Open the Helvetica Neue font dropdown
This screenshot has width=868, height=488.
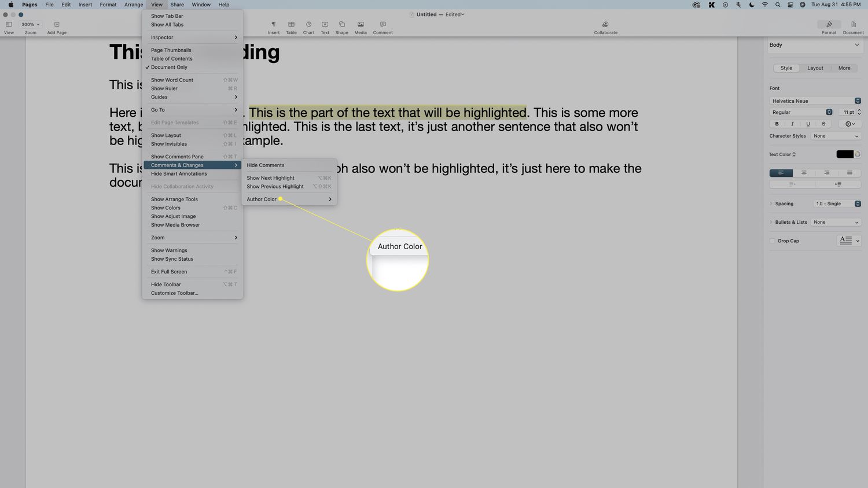[x=815, y=101]
